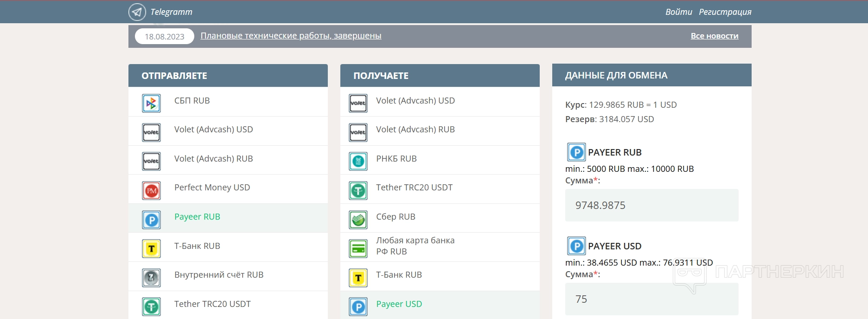Open the Telegramm link in the header
This screenshot has height=319, width=868.
click(x=171, y=12)
